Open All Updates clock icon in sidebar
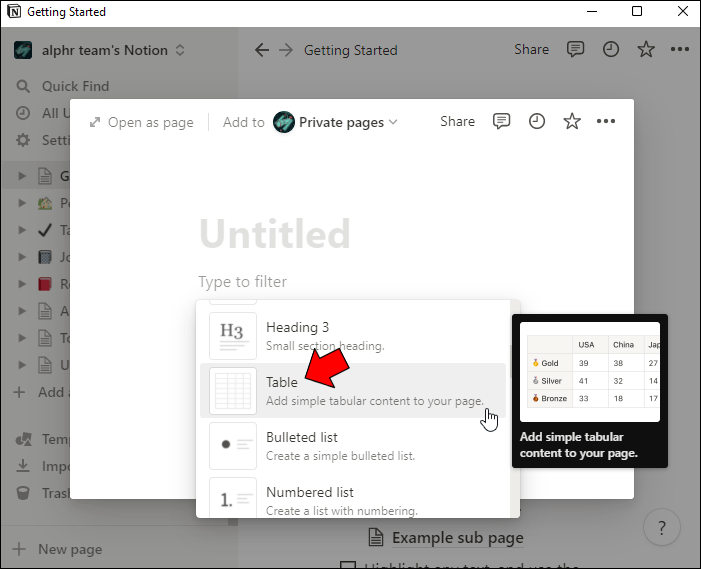Image resolution: width=701 pixels, height=569 pixels. point(23,113)
